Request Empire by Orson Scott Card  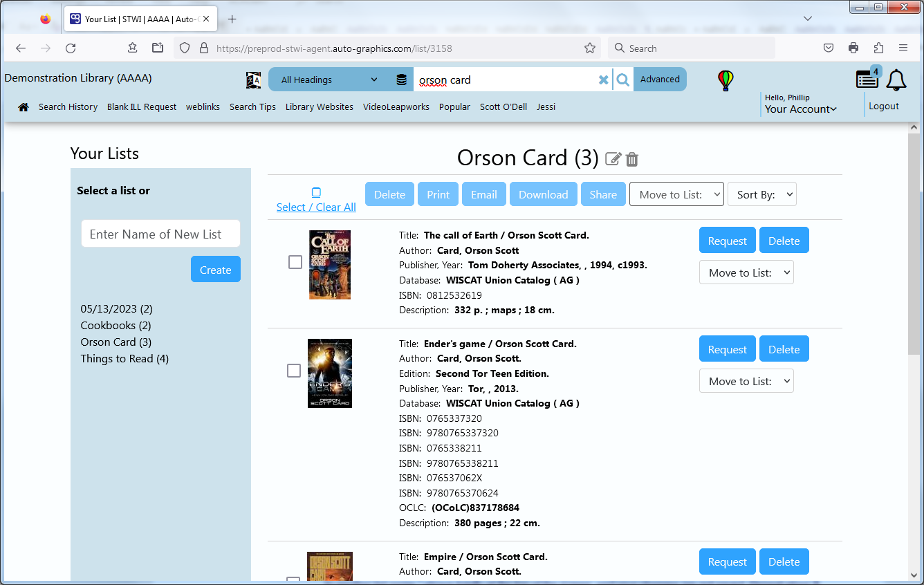click(x=728, y=561)
